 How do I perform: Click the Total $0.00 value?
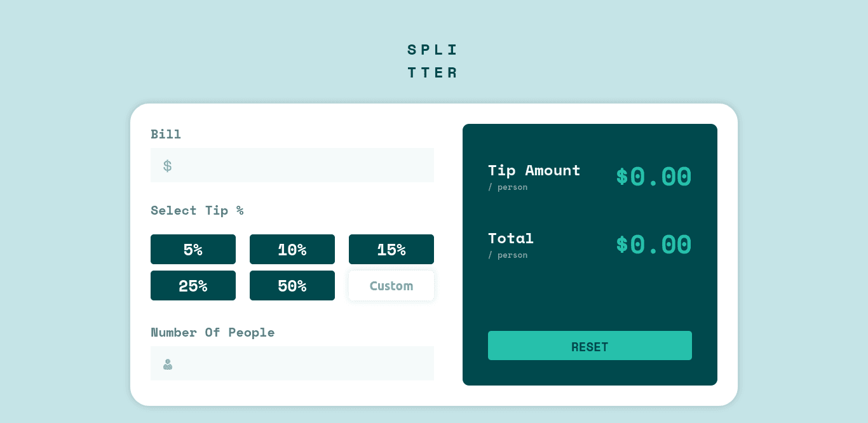click(654, 245)
